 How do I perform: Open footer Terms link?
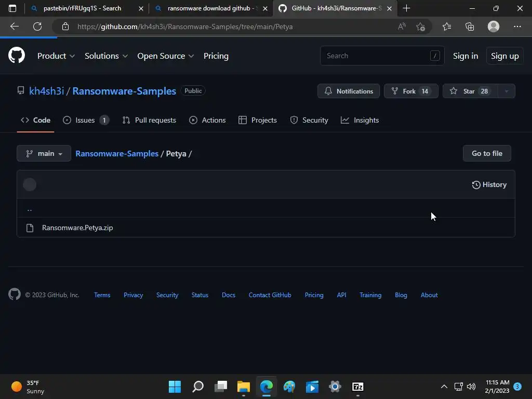102,295
